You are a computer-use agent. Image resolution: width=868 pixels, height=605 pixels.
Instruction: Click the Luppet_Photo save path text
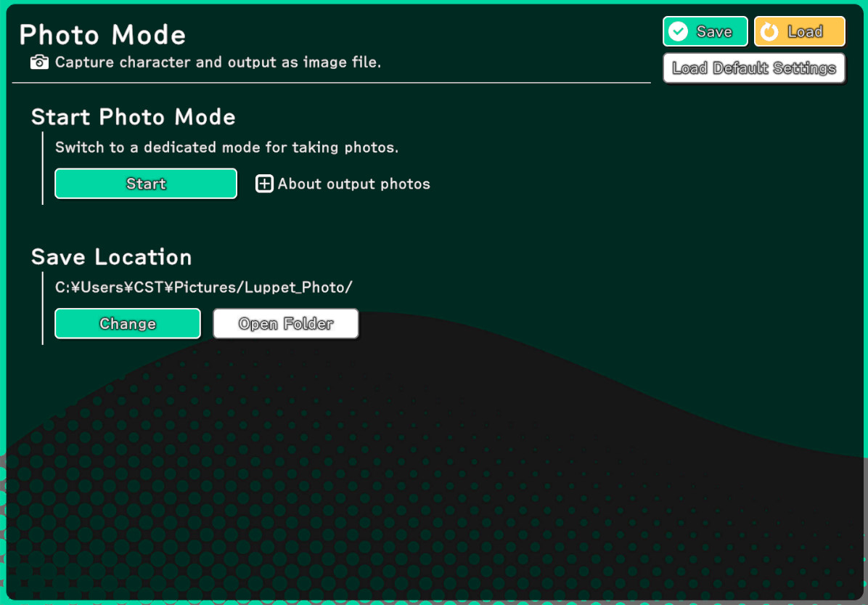pos(204,288)
